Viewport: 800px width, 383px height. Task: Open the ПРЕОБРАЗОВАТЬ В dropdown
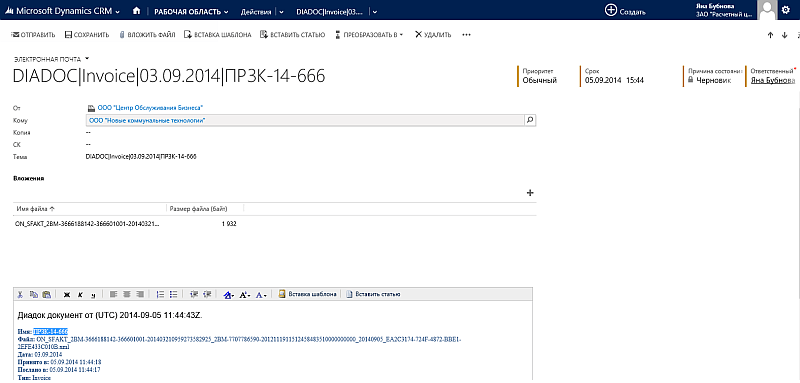pos(369,35)
